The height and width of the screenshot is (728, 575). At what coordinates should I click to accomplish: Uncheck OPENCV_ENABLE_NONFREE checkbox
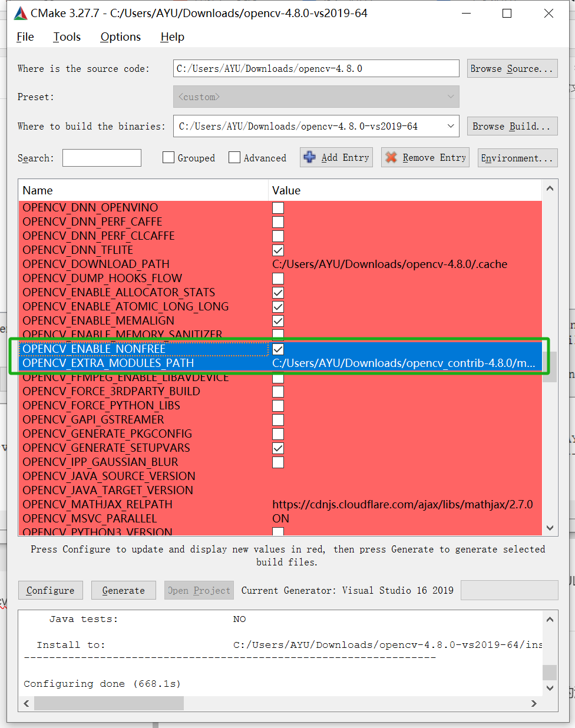pyautogui.click(x=278, y=349)
